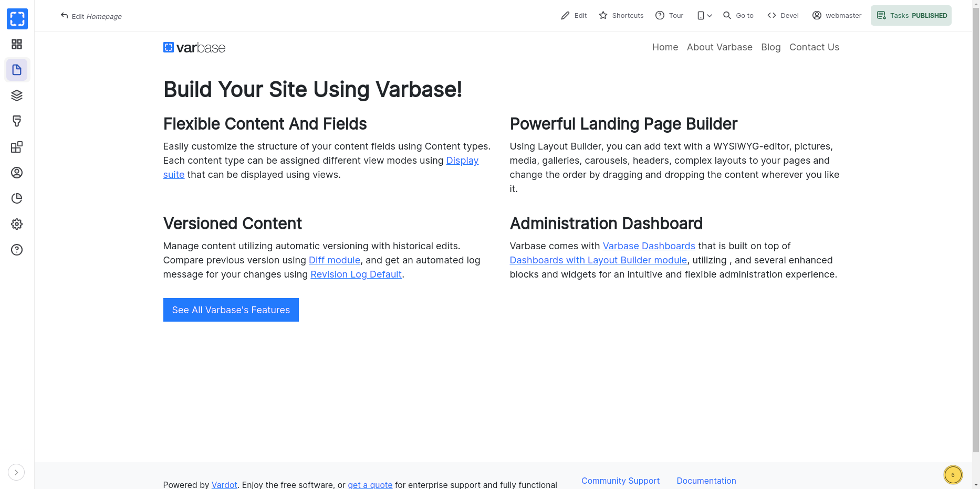Click the See All Varbase's Features button
This screenshot has height=489, width=980.
[231, 310]
